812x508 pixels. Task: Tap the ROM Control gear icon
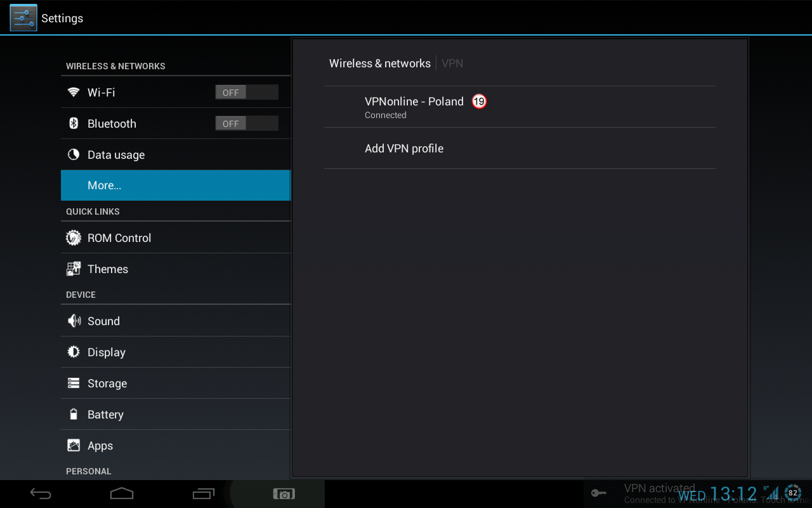click(x=74, y=237)
